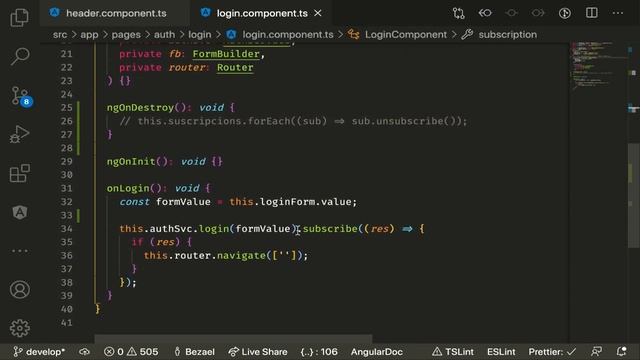
Task: Go to the next change
Action: 538,13
